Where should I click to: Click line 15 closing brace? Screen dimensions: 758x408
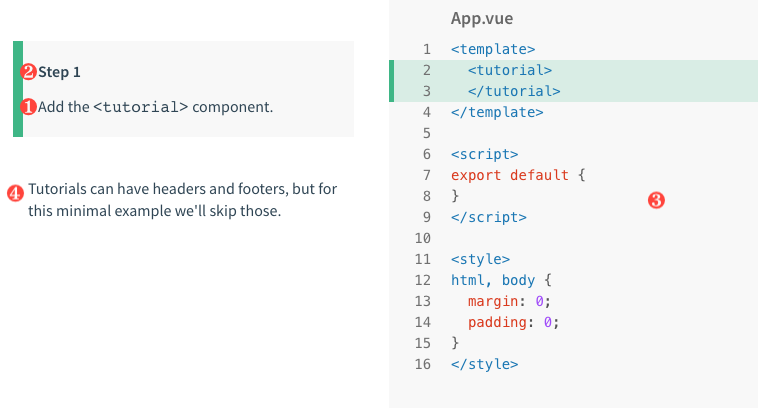point(455,343)
